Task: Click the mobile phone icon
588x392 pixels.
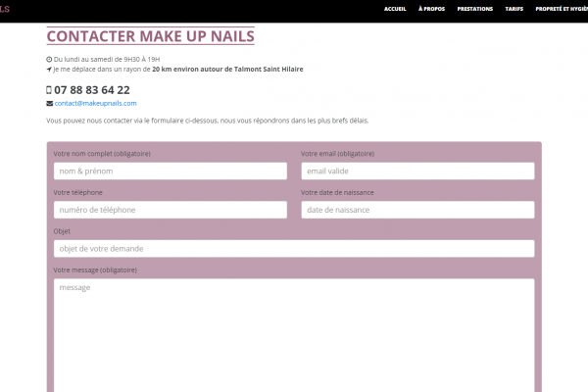Action: coord(49,90)
